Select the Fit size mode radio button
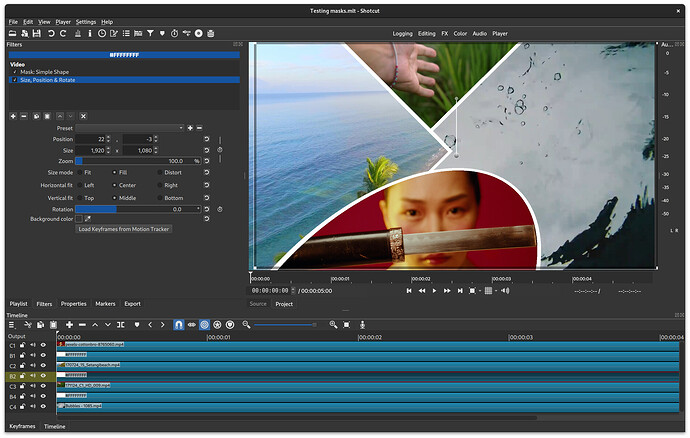 point(79,172)
